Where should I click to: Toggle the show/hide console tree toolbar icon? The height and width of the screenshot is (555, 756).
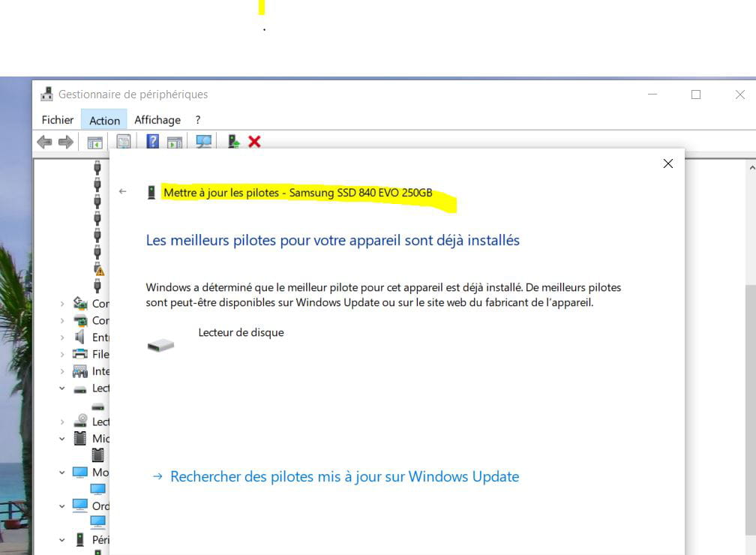94,142
